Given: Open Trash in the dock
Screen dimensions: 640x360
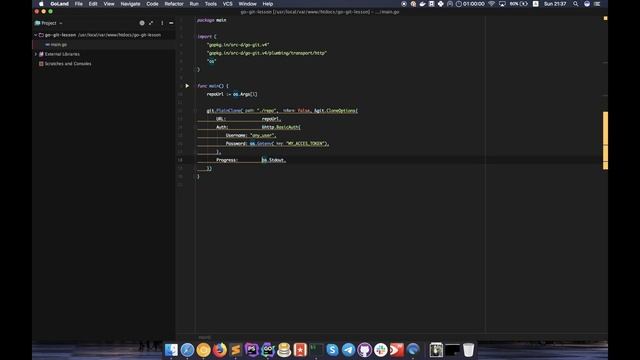Looking at the screenshot, I should (469, 350).
